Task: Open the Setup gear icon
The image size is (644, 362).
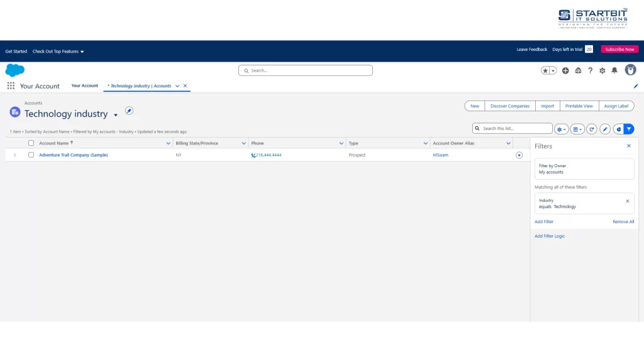Action: 602,70
